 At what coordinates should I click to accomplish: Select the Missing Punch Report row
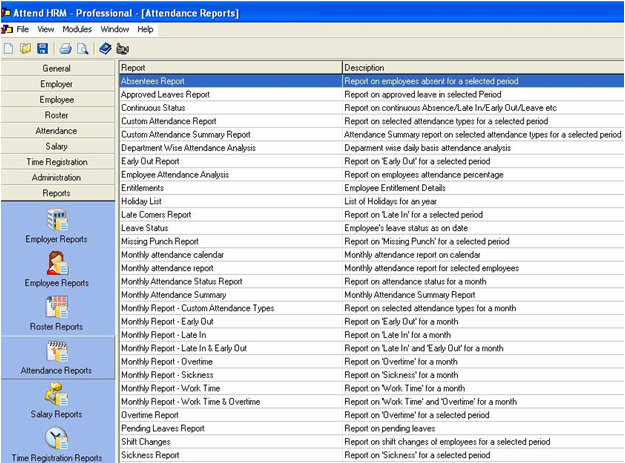tap(371, 241)
